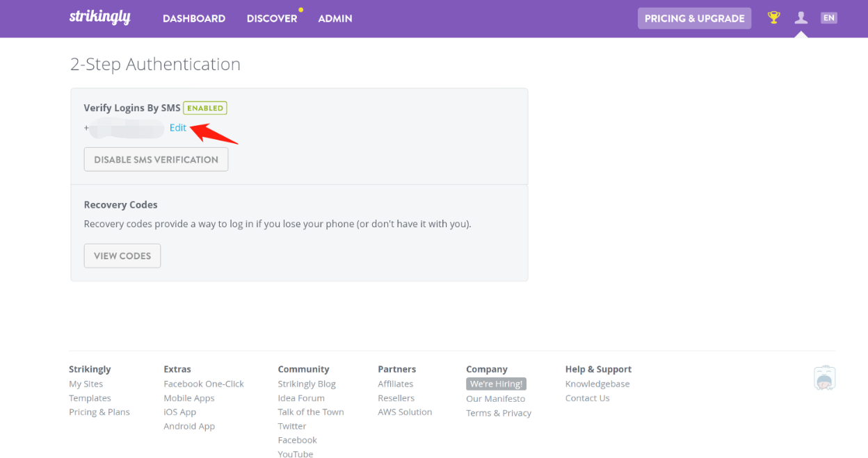Click the ENABLED status badge
This screenshot has width=868, height=458.
coord(205,108)
